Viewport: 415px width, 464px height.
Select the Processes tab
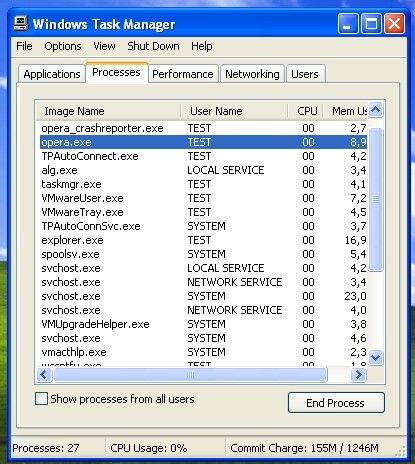116,72
